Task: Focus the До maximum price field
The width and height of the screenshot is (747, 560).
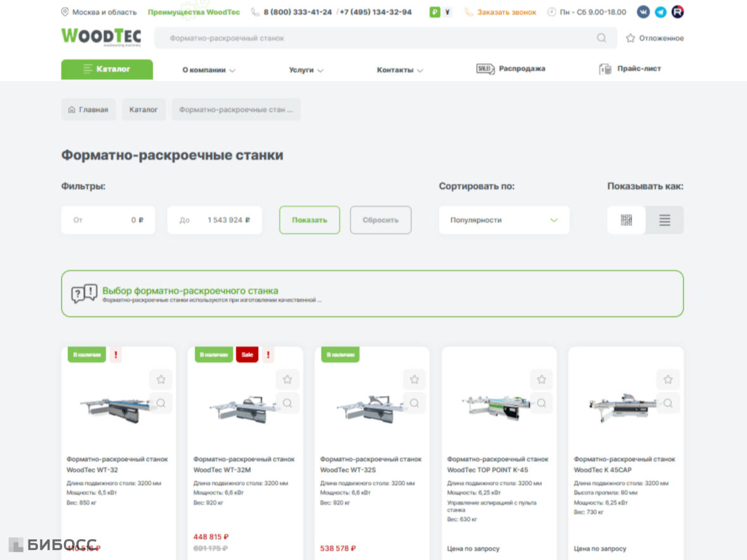Action: [x=215, y=220]
